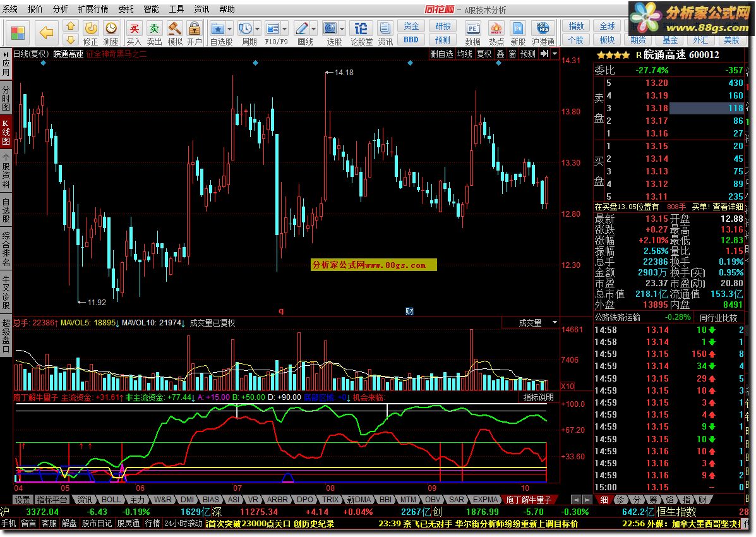Click the 指数 index button
The width and height of the screenshot is (756, 537).
576,26
